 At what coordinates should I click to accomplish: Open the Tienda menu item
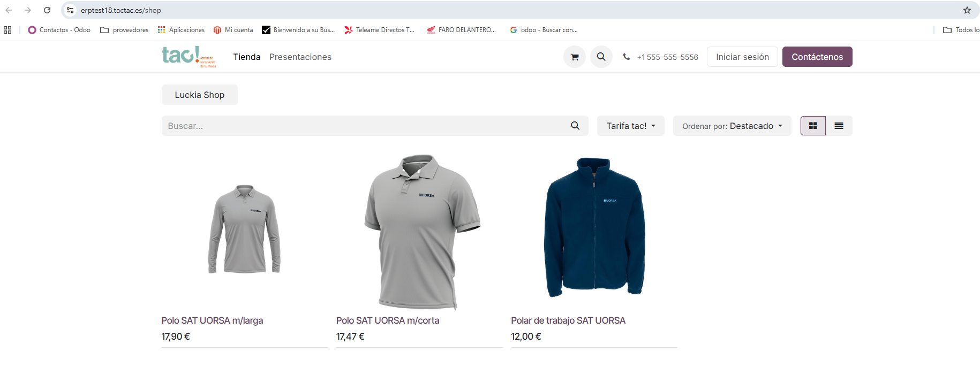246,57
